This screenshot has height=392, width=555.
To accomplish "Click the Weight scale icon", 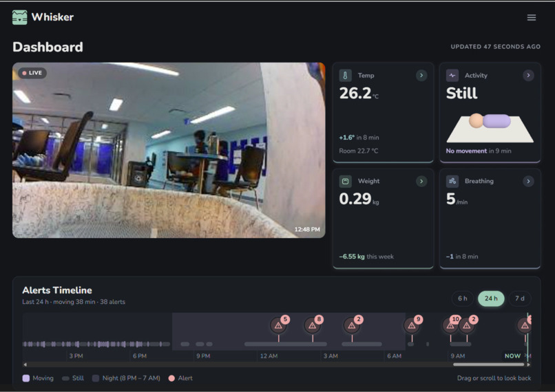I will (x=345, y=182).
